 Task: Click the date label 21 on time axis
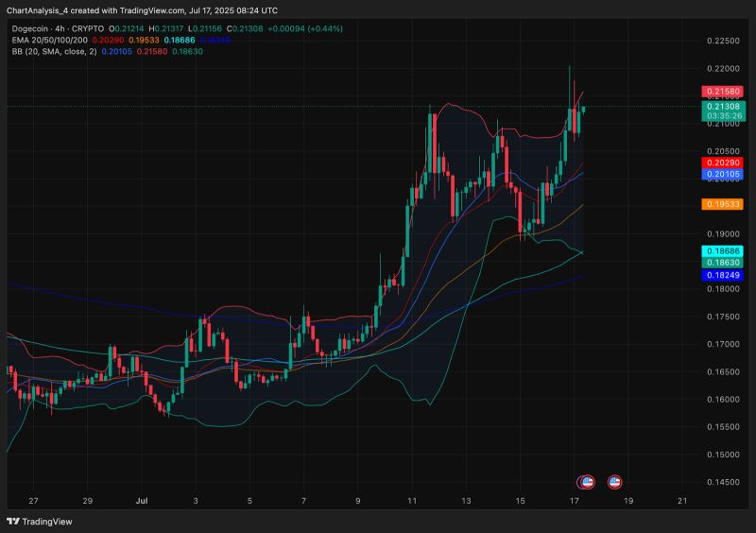point(682,501)
